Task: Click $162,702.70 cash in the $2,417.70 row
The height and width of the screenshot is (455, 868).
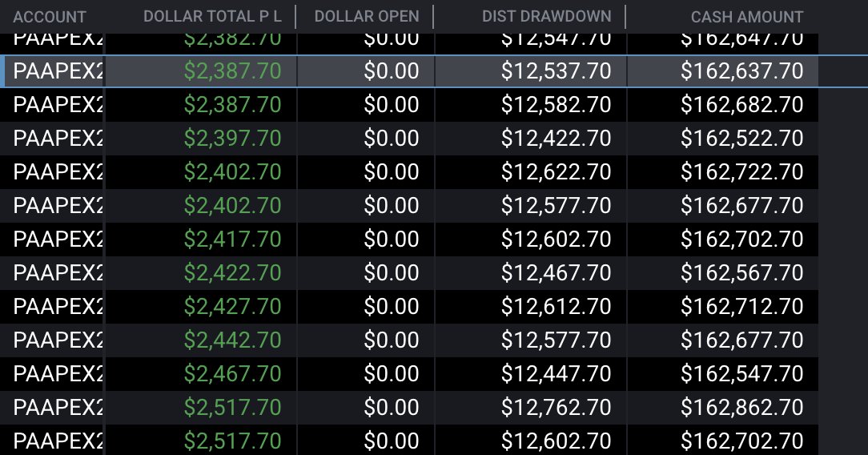Action: pyautogui.click(x=741, y=240)
